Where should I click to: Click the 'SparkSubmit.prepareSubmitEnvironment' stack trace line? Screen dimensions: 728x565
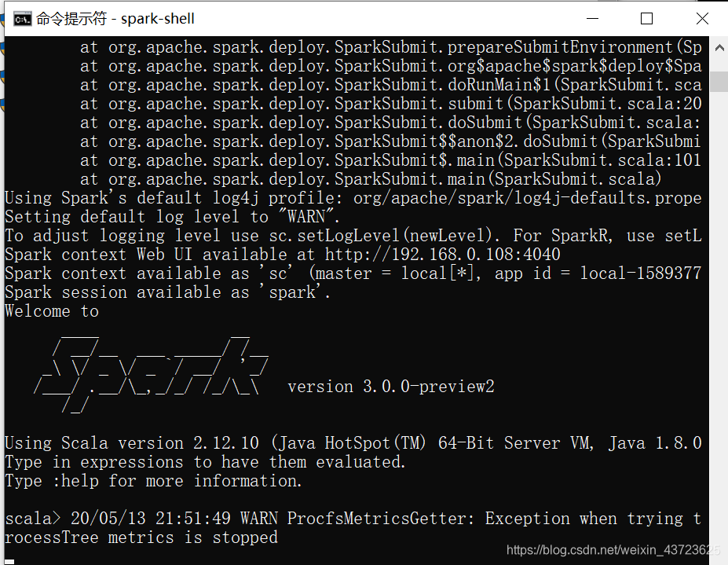(x=391, y=47)
